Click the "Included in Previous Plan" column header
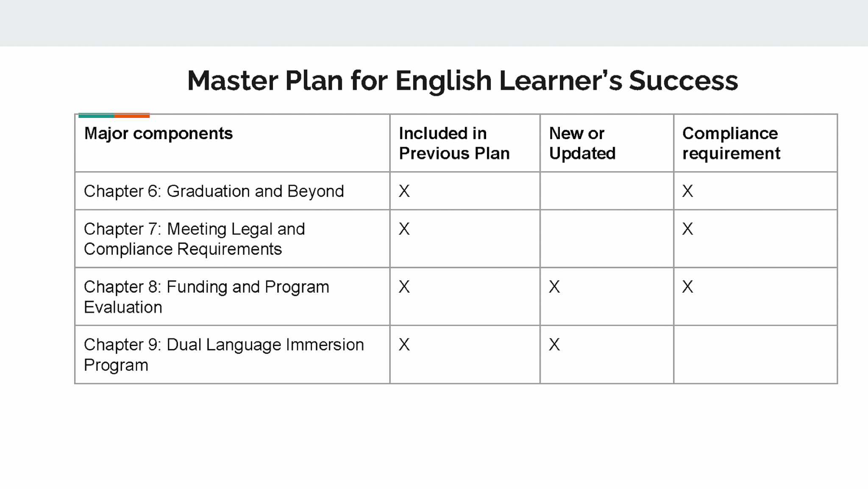Viewport: 868px width, 489px height. tap(454, 143)
